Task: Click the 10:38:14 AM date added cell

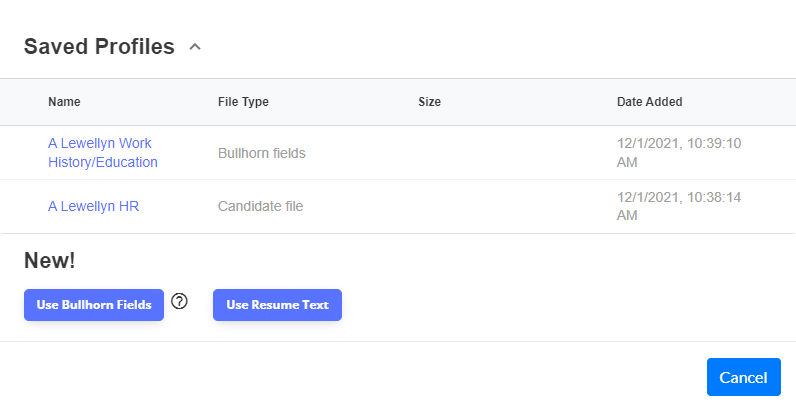Action: point(679,206)
